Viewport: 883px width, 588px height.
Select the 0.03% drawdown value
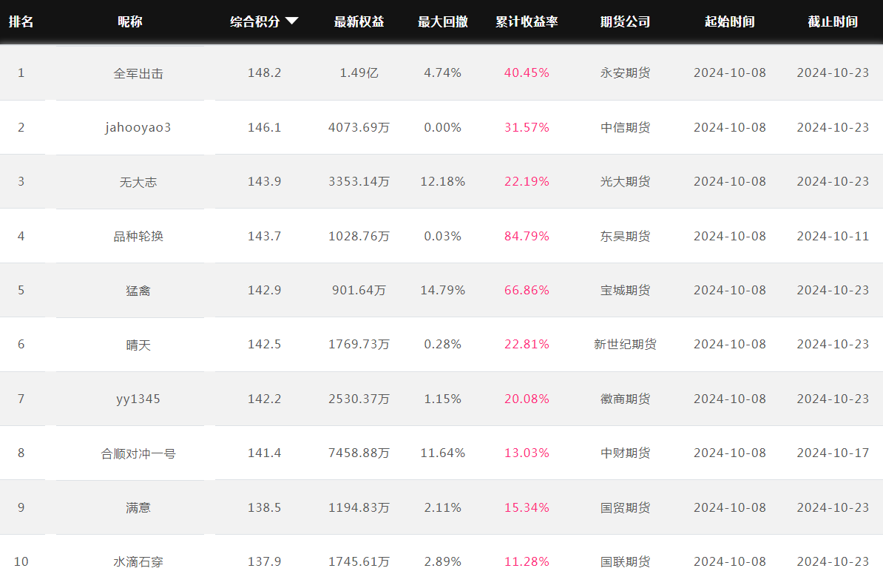[443, 236]
